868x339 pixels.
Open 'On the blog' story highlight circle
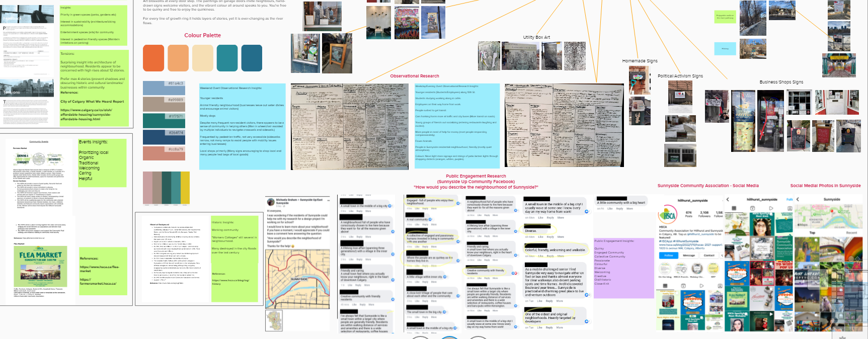(665, 269)
